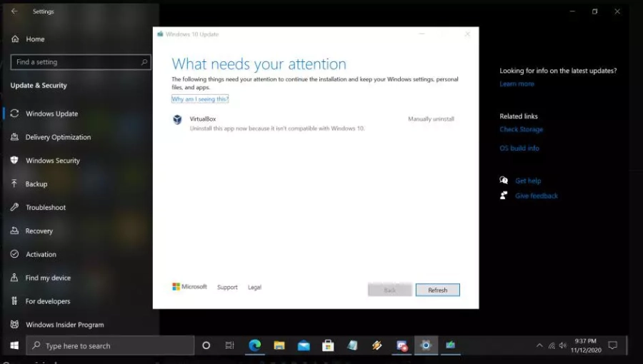Click the Get help icon
Screen dimensions: 643x364
[504, 181]
